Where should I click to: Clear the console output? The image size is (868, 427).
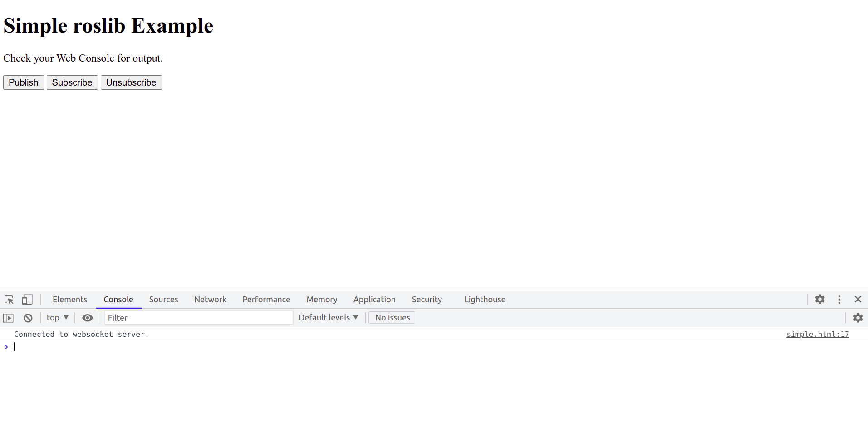pos(28,317)
